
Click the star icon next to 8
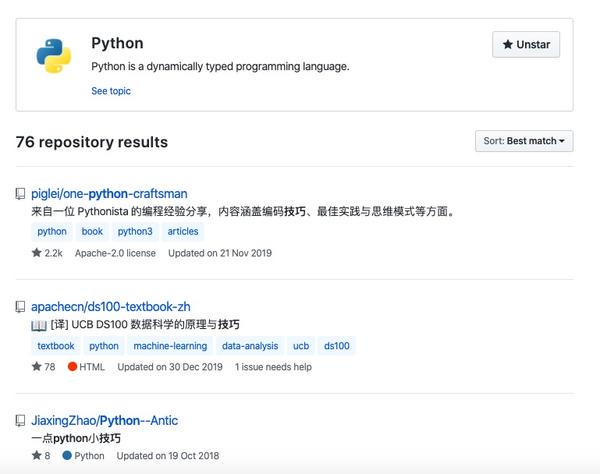[x=37, y=455]
